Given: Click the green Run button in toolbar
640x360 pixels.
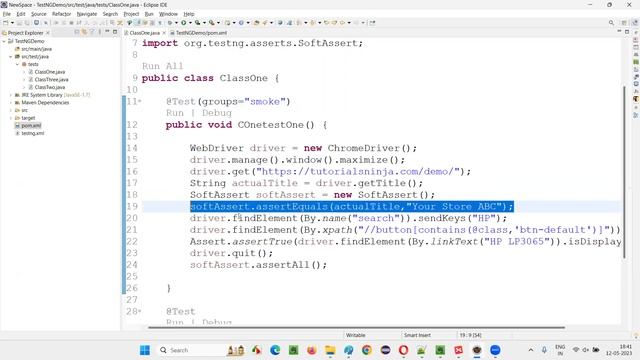Looking at the screenshot, I should [184, 23].
